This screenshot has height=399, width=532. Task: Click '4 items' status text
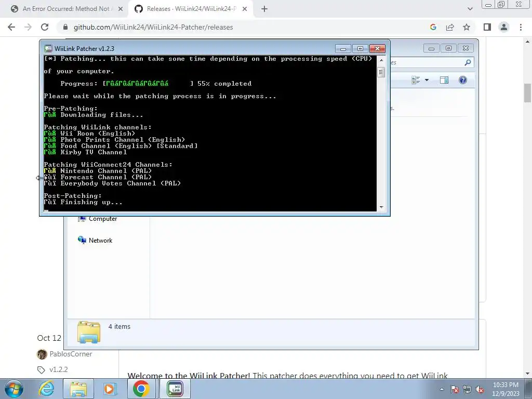[119, 326]
